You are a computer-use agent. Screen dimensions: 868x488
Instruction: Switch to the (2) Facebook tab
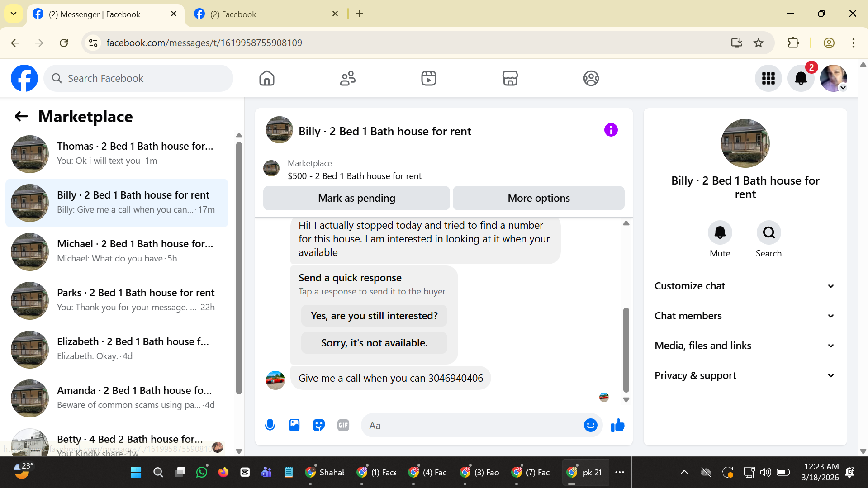point(266,14)
